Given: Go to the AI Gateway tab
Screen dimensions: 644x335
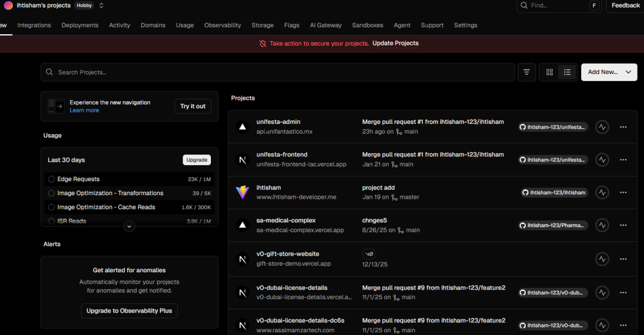Looking at the screenshot, I should pyautogui.click(x=325, y=25).
